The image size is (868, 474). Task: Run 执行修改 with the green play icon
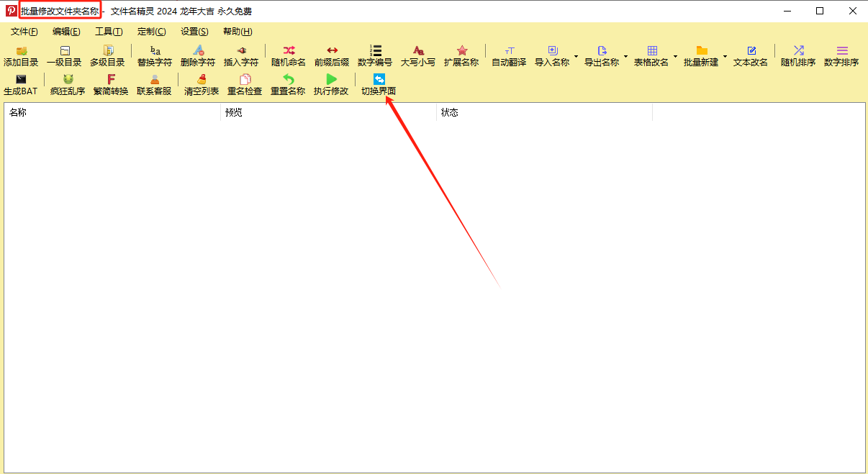tap(331, 80)
